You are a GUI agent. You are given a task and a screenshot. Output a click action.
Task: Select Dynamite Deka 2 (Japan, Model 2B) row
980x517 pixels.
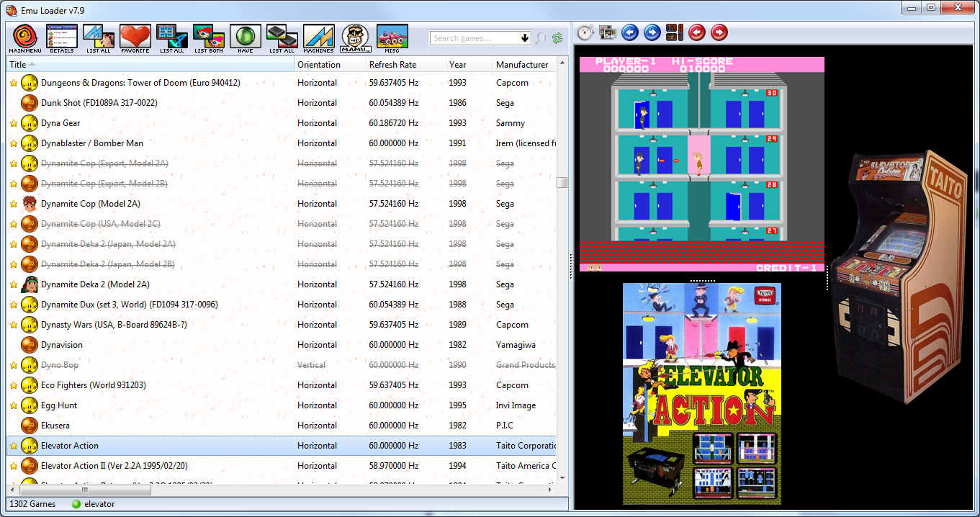(x=282, y=264)
